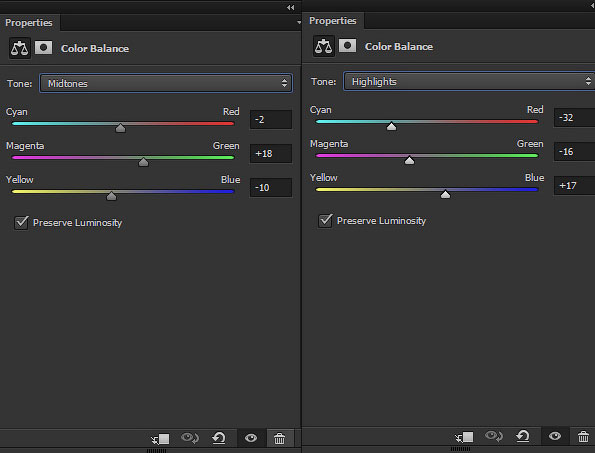The width and height of the screenshot is (595, 453).
Task: Select layer mask icon in left Midtones panel
Action: click(x=44, y=48)
